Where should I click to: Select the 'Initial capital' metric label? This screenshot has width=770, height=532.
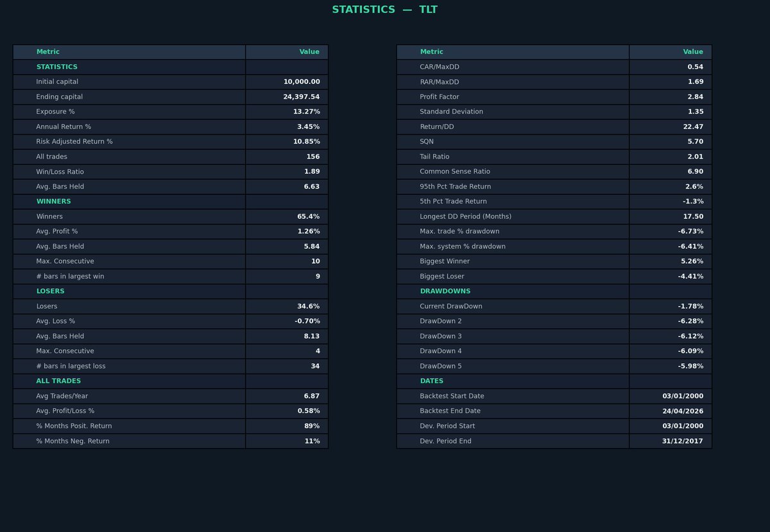tap(57, 82)
